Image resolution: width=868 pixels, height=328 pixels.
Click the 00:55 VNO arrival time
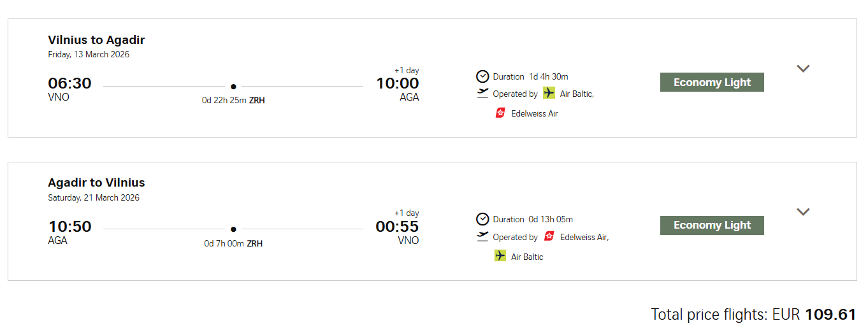pos(397,227)
